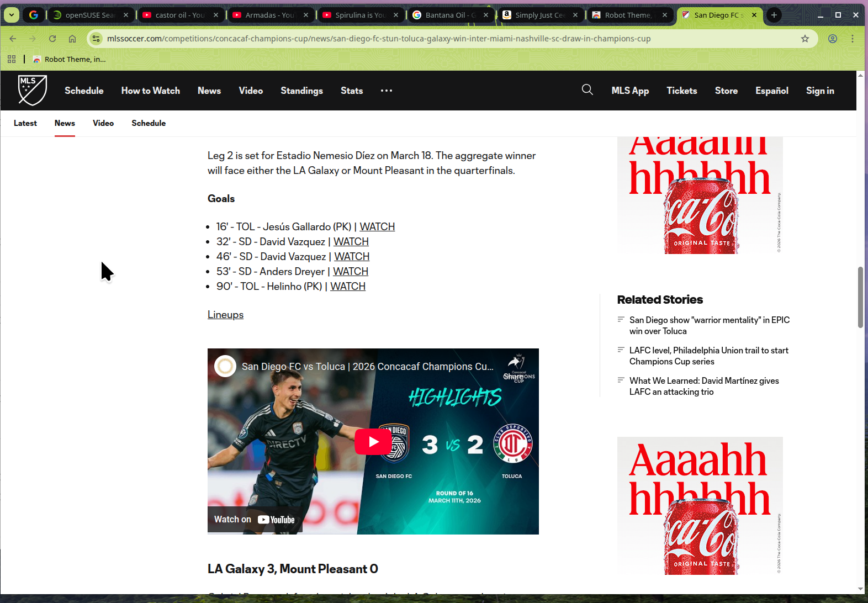This screenshot has height=603, width=868.
Task: Close the castor oil YouTube tab
Action: pyautogui.click(x=216, y=15)
